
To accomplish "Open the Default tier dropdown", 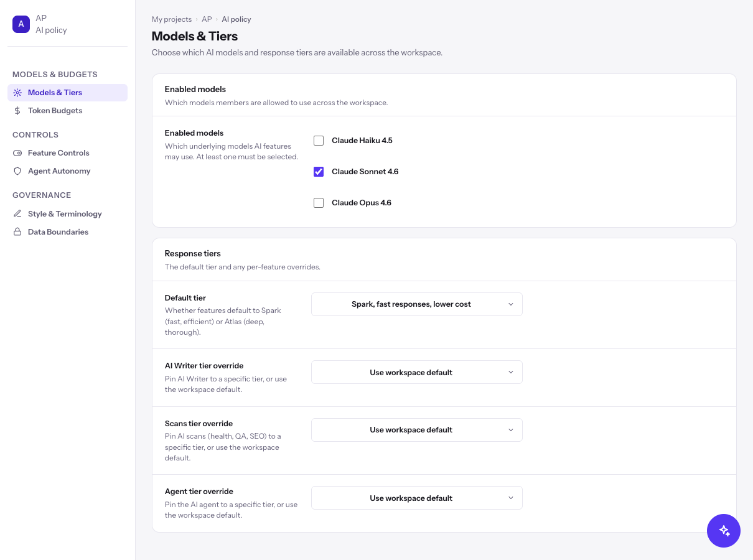I will tap(417, 304).
